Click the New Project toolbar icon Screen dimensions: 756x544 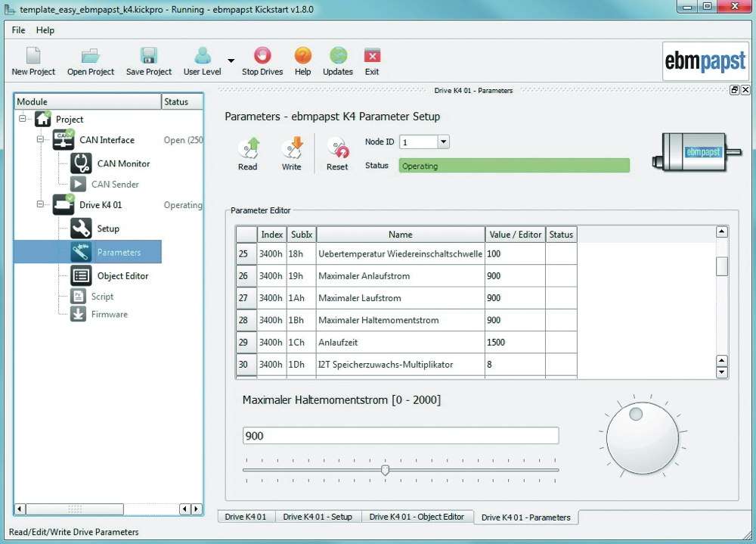click(x=33, y=55)
